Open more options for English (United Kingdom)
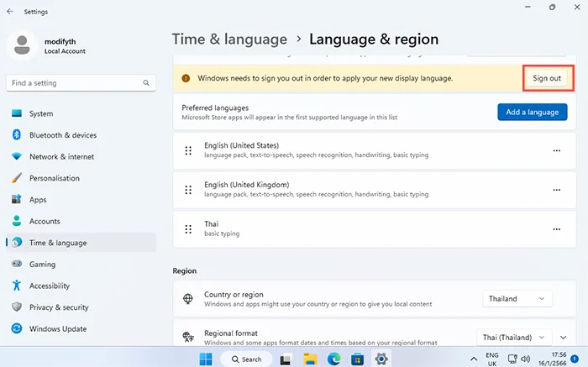Viewport: 588px width, 367px height. coord(557,190)
